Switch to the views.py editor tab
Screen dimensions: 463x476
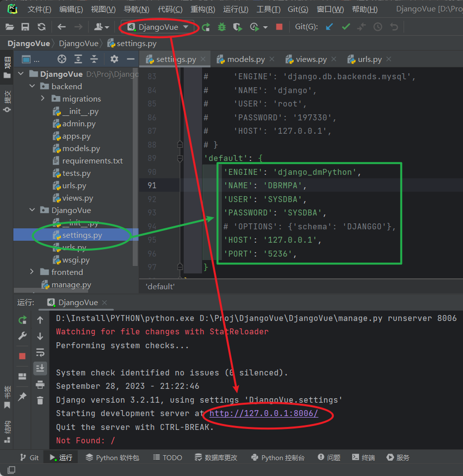tap(311, 59)
